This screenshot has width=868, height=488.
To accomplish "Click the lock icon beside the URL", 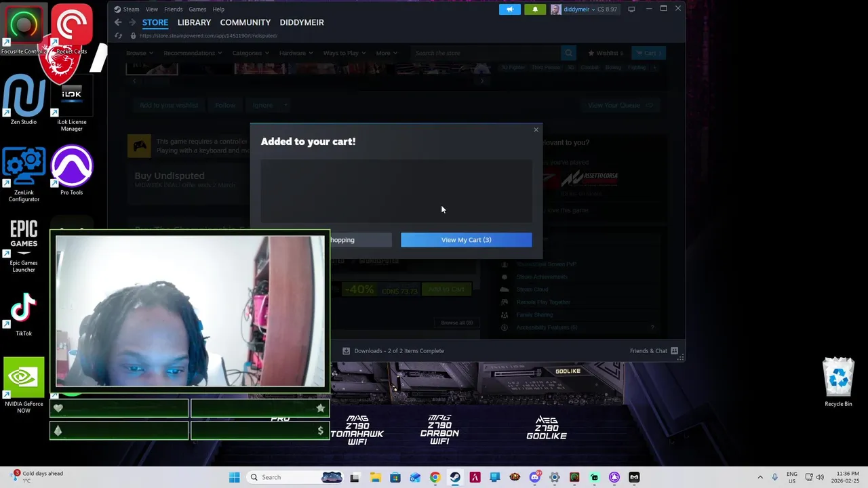I will point(133,36).
